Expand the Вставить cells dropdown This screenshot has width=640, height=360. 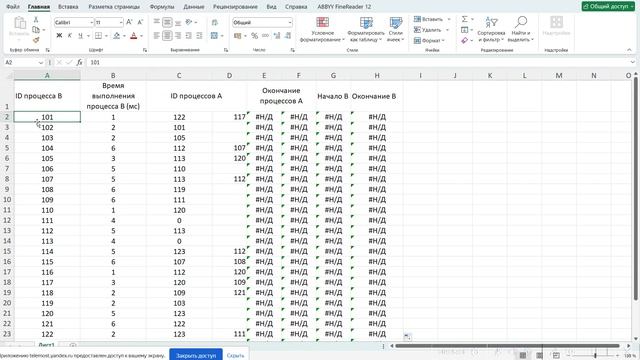click(449, 19)
